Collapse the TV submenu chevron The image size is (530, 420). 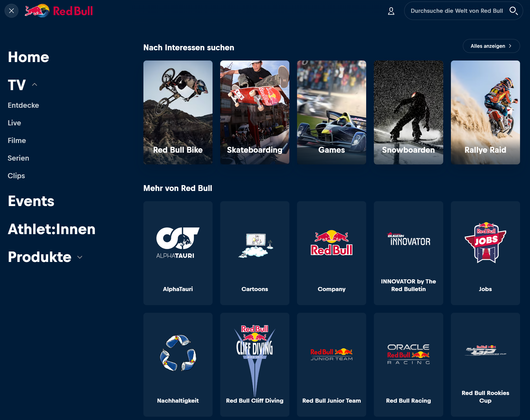[35, 85]
